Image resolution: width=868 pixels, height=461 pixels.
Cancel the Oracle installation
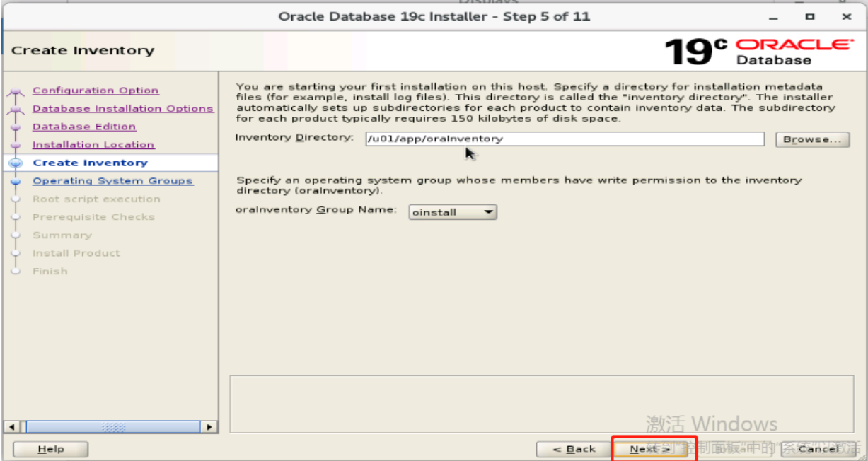pyautogui.click(x=818, y=449)
